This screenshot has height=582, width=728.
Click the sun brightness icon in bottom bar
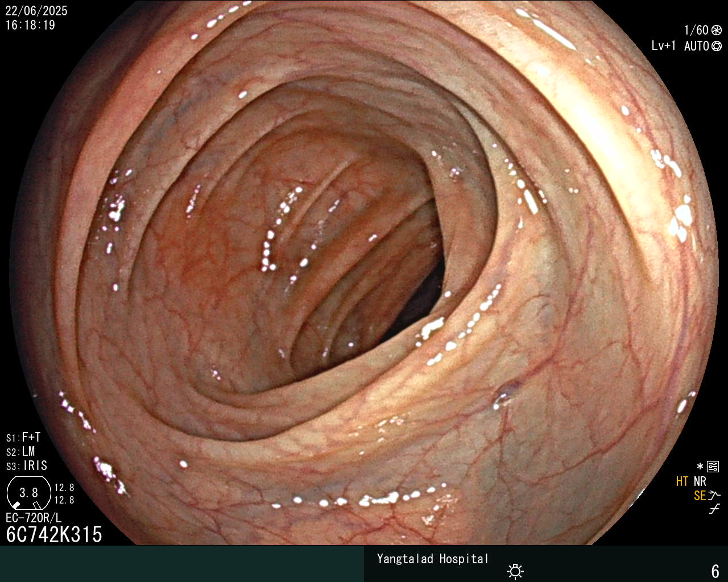(x=515, y=571)
